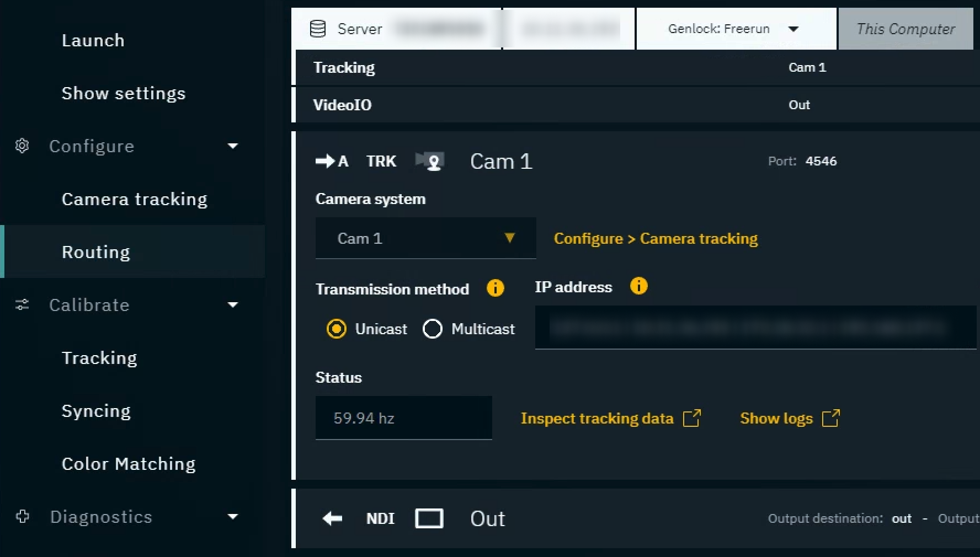
Task: Select the Multicast radio button
Action: coord(432,329)
